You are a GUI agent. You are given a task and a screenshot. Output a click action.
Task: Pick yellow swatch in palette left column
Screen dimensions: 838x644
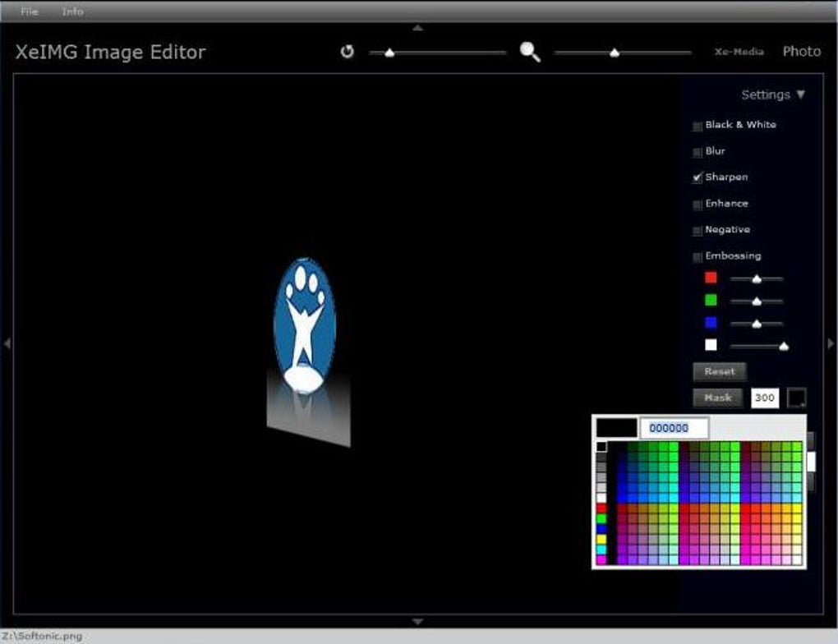pyautogui.click(x=601, y=539)
